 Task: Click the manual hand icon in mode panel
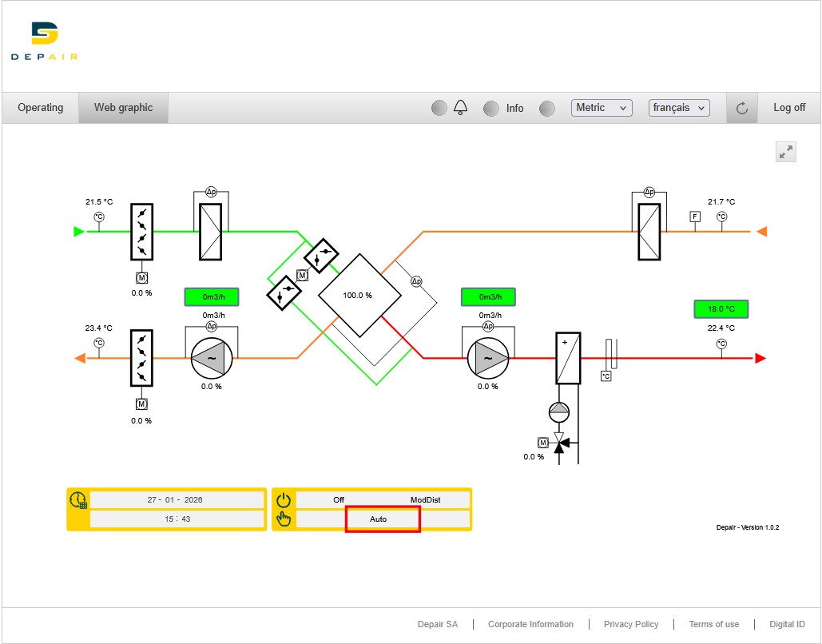(284, 519)
